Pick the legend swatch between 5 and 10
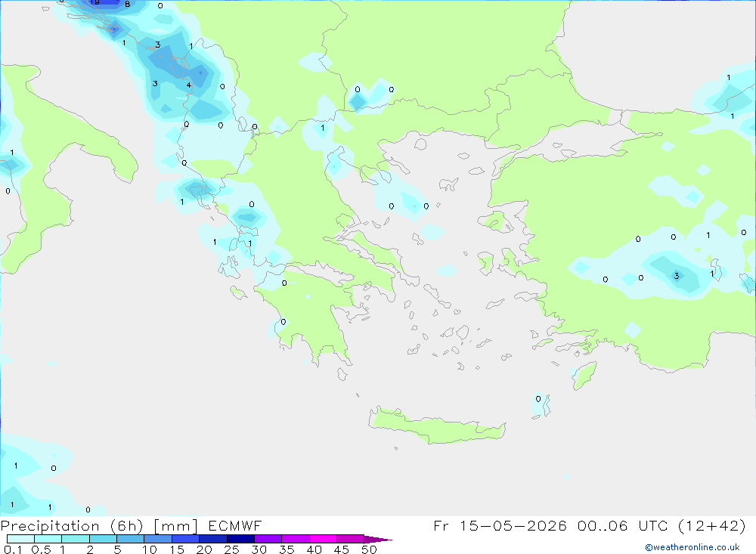Screen dimensions: 756x554 (131, 539)
